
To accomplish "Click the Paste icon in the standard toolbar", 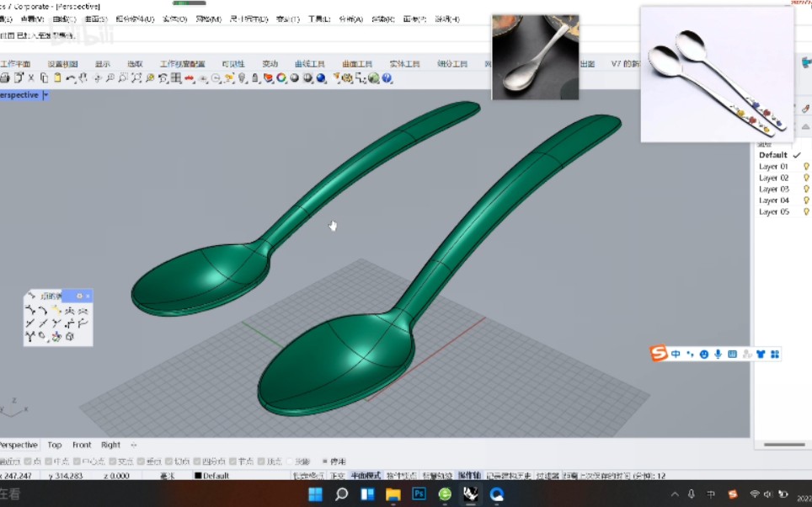I will [x=56, y=77].
